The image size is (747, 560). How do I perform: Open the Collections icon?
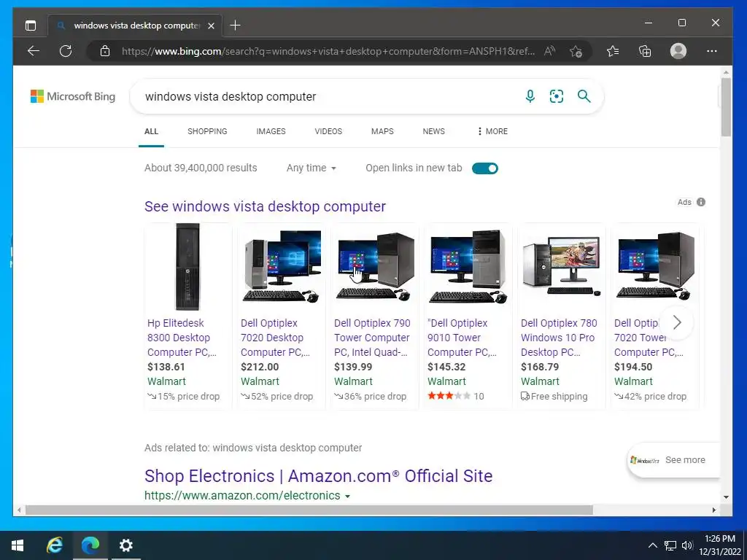645,51
